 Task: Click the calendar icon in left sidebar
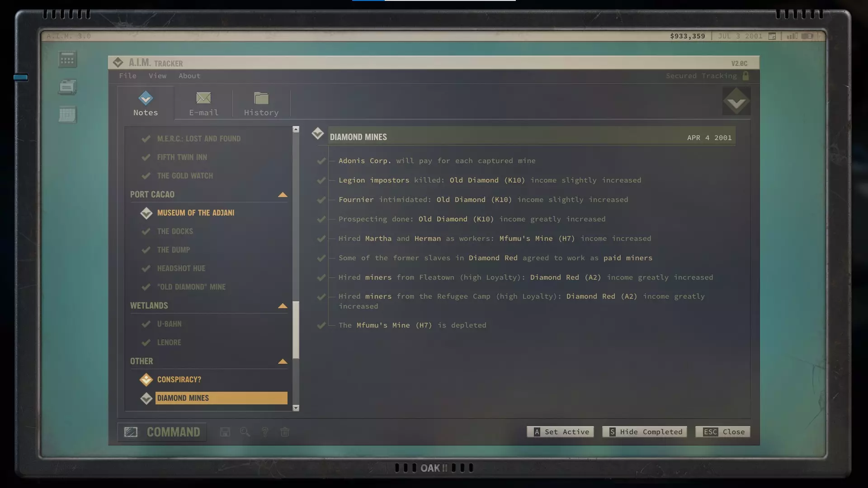(67, 115)
